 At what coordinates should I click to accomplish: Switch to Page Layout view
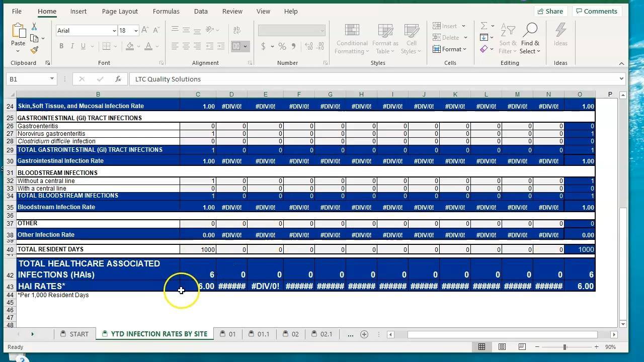coord(502,347)
